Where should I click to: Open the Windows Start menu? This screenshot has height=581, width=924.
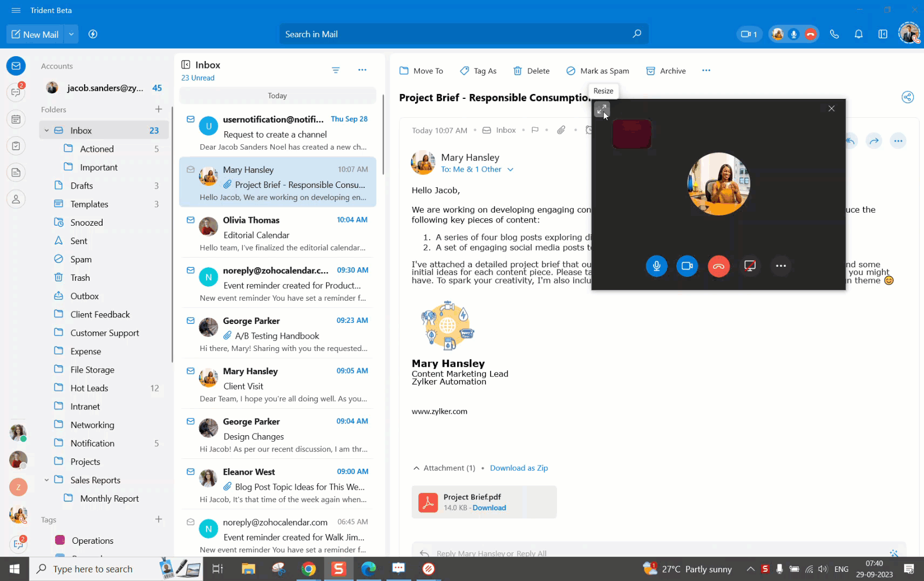[15, 569]
